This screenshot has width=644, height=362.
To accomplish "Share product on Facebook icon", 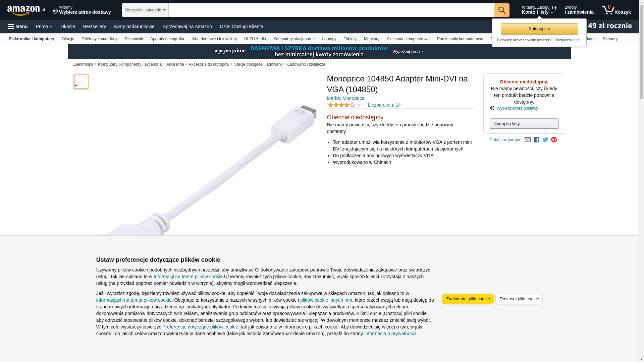I will [x=536, y=140].
